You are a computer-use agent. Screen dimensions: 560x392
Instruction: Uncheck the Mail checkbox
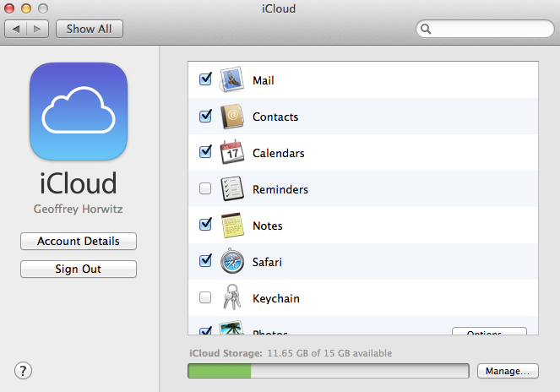[x=205, y=79]
